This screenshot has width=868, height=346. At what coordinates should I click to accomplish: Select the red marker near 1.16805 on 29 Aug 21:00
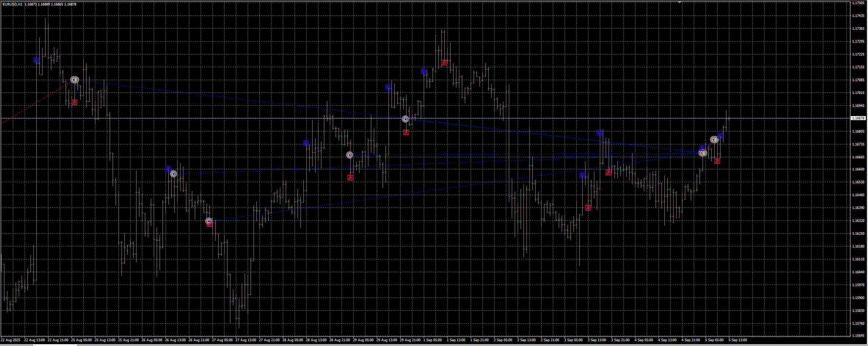click(x=406, y=133)
